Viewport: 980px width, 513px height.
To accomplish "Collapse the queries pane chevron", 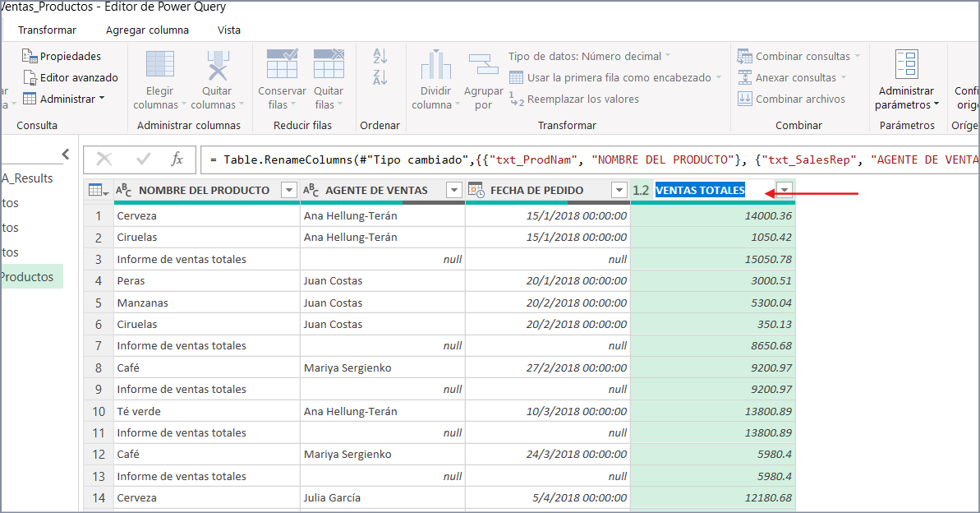I will tap(66, 154).
